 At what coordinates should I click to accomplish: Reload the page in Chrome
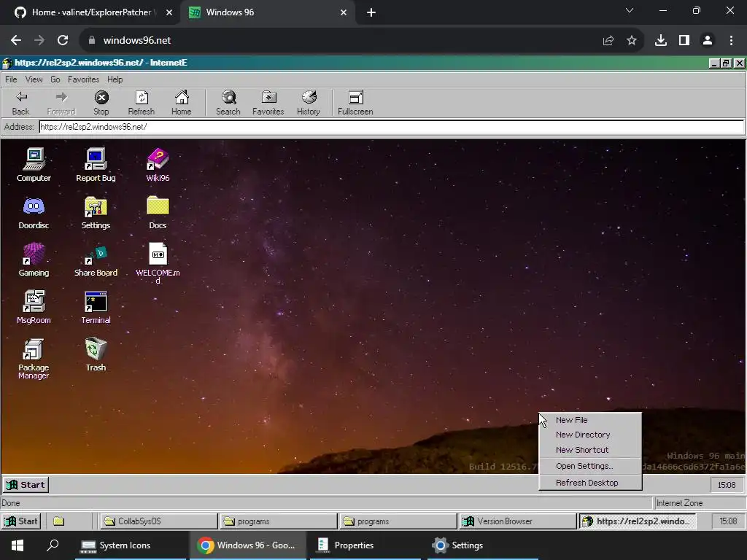(63, 41)
